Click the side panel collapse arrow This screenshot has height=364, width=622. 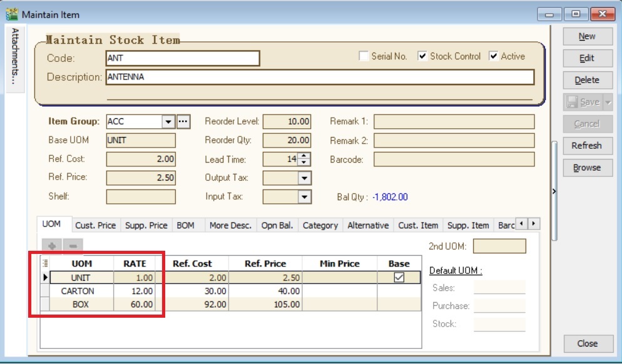click(x=554, y=191)
